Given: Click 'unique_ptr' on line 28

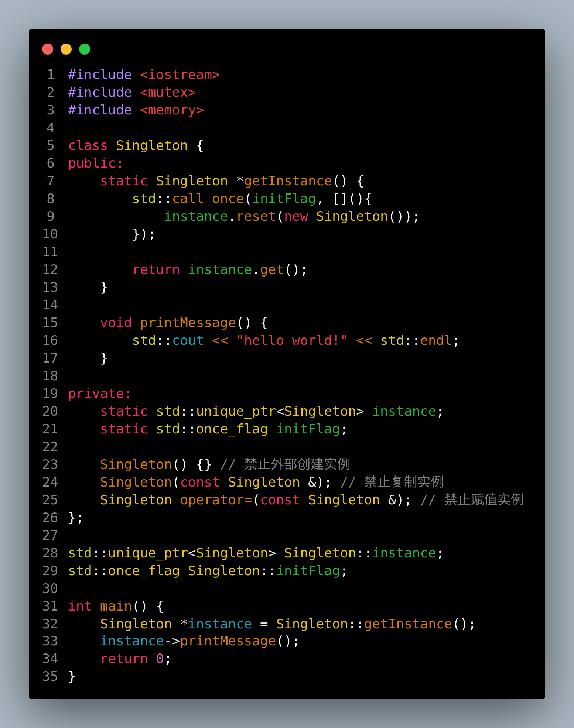Looking at the screenshot, I should tap(148, 553).
